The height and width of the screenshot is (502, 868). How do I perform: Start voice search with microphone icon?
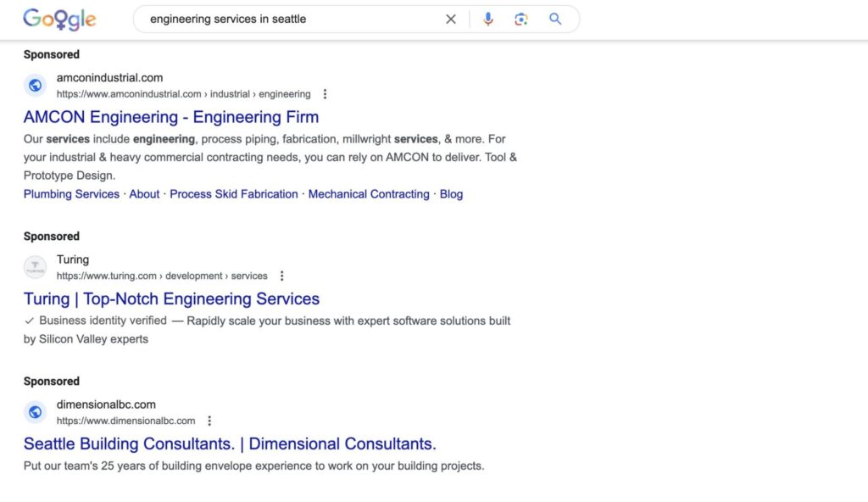487,20
